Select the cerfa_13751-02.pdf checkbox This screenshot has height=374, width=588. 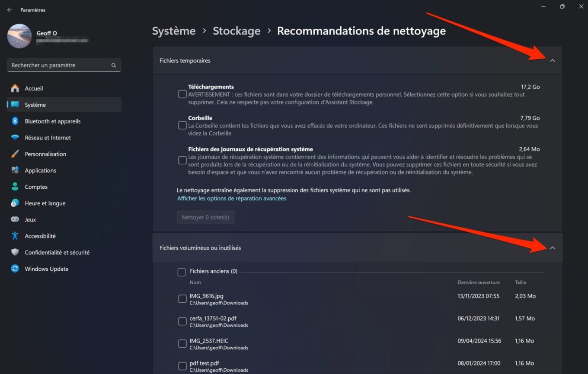pyautogui.click(x=182, y=321)
